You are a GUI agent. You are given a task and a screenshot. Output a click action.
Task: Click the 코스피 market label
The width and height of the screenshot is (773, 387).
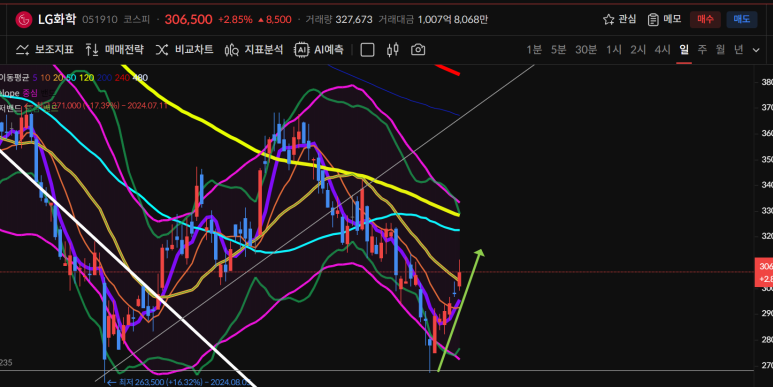pyautogui.click(x=137, y=20)
